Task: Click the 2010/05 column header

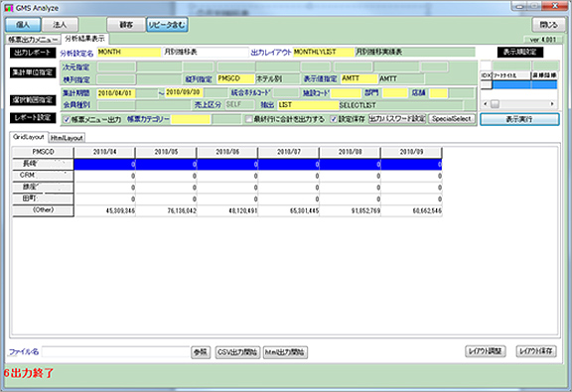Action: [166, 152]
